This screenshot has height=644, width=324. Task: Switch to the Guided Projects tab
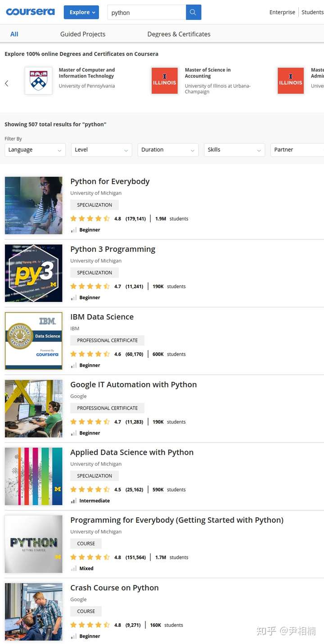(x=83, y=34)
